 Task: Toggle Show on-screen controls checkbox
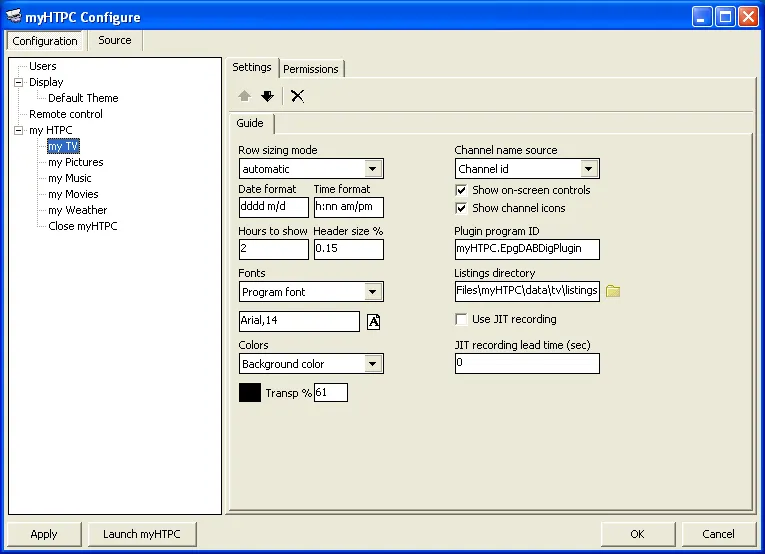coord(461,190)
